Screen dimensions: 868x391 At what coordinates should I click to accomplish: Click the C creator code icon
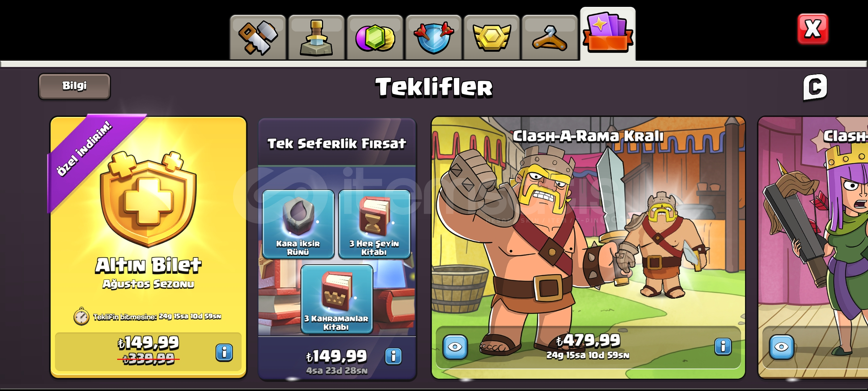815,87
